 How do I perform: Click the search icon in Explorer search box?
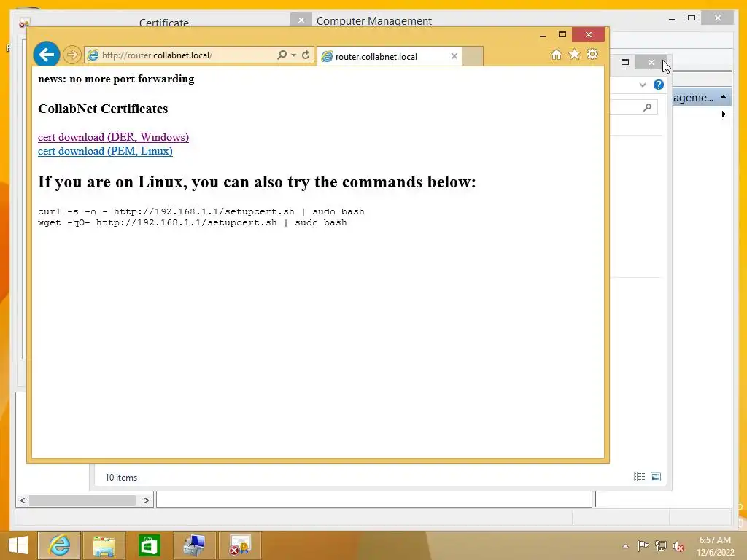pos(647,108)
